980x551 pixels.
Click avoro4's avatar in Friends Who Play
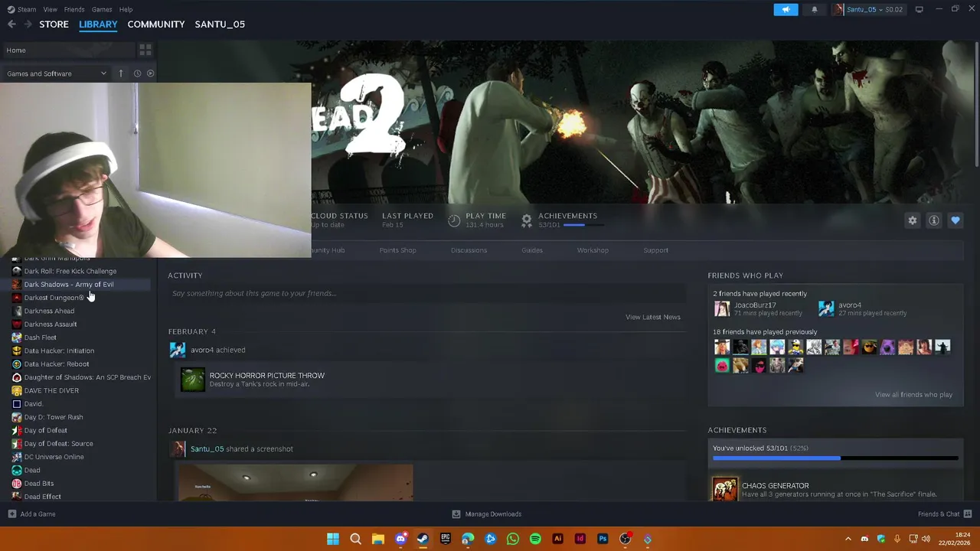point(826,308)
